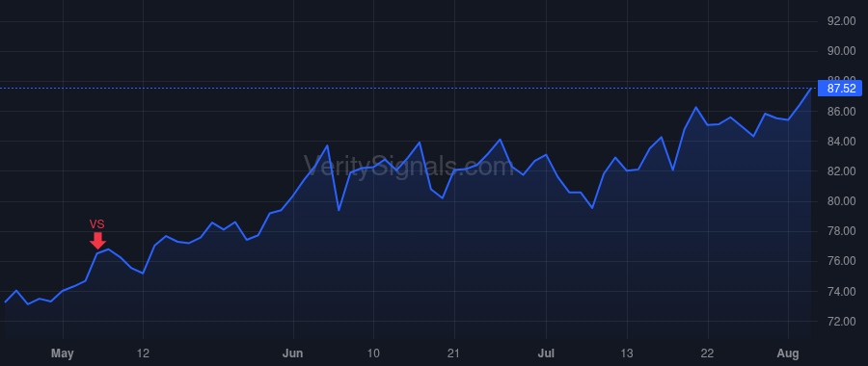Click the 22 date axis label
Screen dimensions: 868x366
(708, 353)
